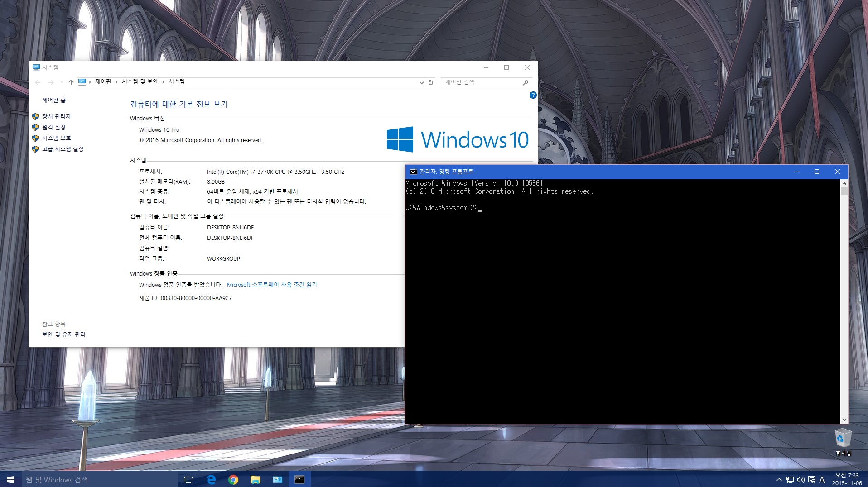
Task: Open 보안 및 유지 관리 link
Action: point(64,334)
